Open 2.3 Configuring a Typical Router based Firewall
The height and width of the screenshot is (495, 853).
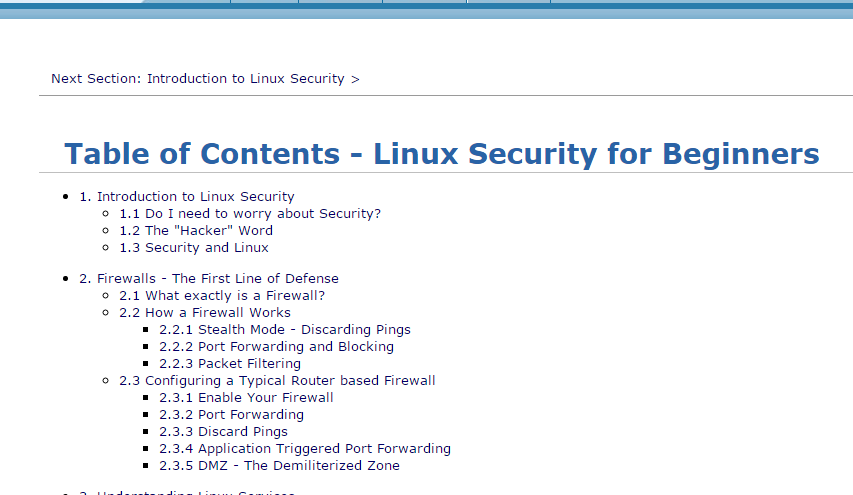(x=277, y=381)
